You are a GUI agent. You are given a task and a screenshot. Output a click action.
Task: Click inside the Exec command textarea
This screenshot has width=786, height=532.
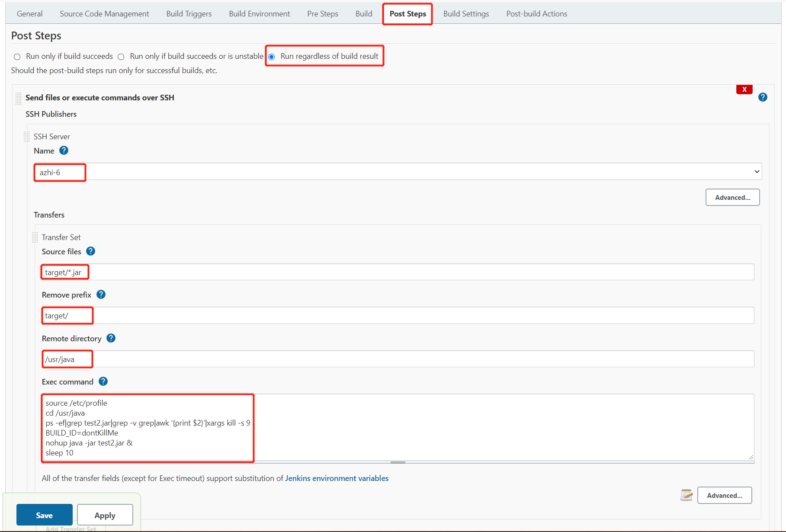click(x=398, y=427)
